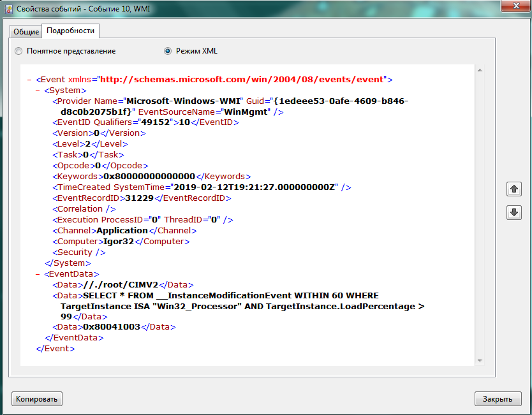Screen dimensions: 532x415
Task: Click the closing /System tag
Action: [x=68, y=263]
